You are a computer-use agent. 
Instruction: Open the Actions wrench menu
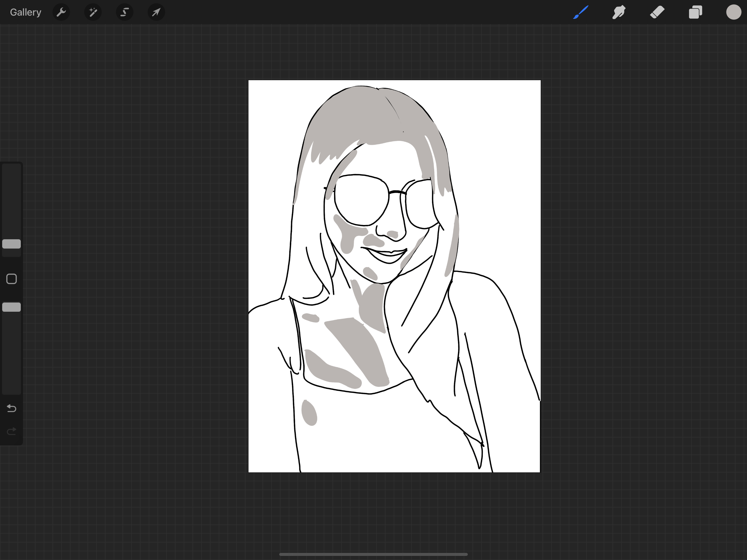point(61,13)
